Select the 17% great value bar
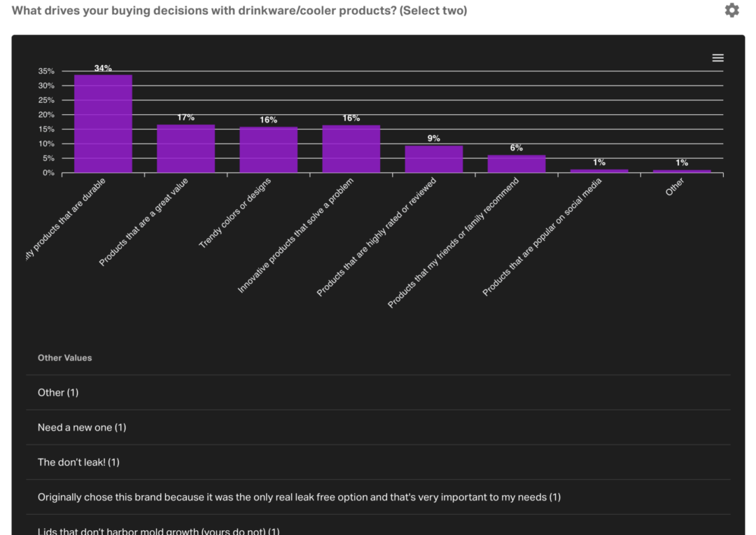This screenshot has height=535, width=756. point(185,148)
